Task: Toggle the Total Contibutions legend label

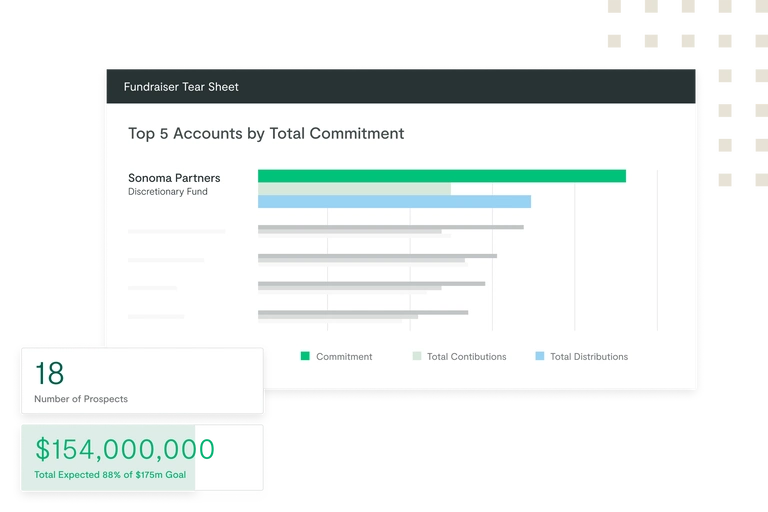Action: pos(466,357)
